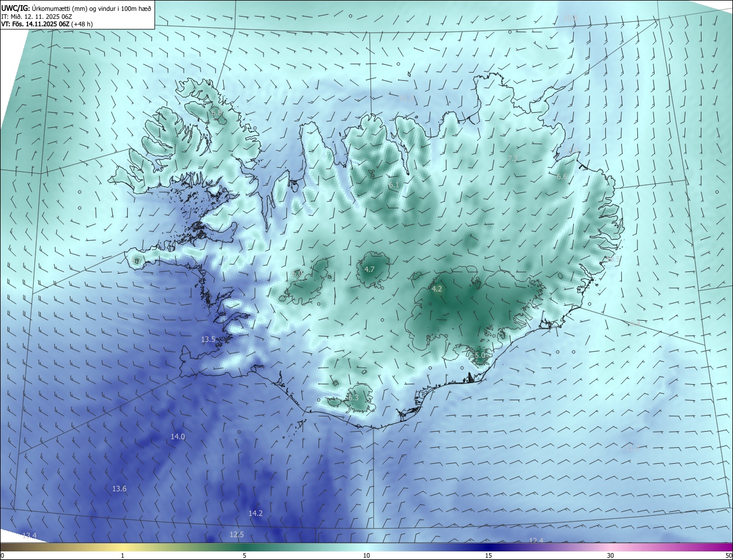
Task: Click the valid time "VT: Fös. 14.11.2025 06Z (+48 h)"
Action: click(47, 24)
